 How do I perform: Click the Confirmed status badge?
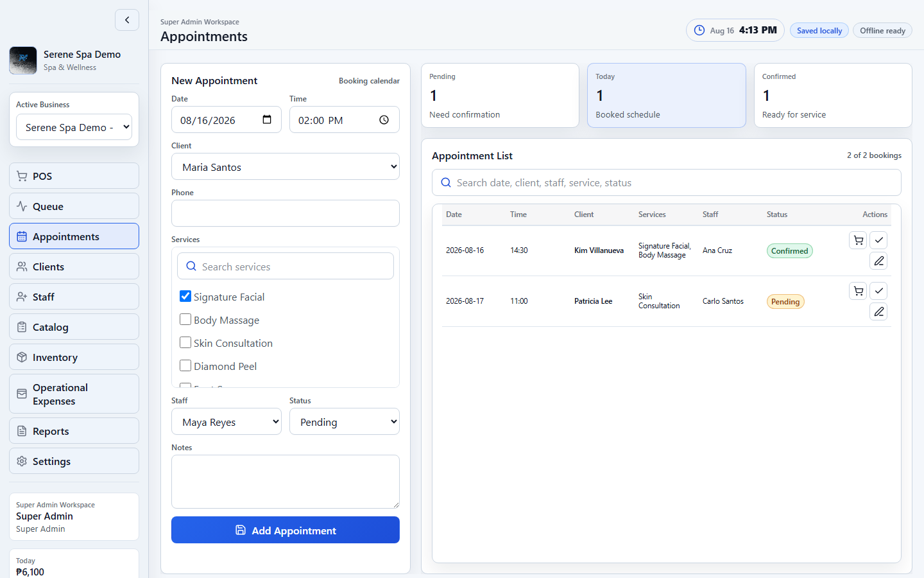(789, 251)
